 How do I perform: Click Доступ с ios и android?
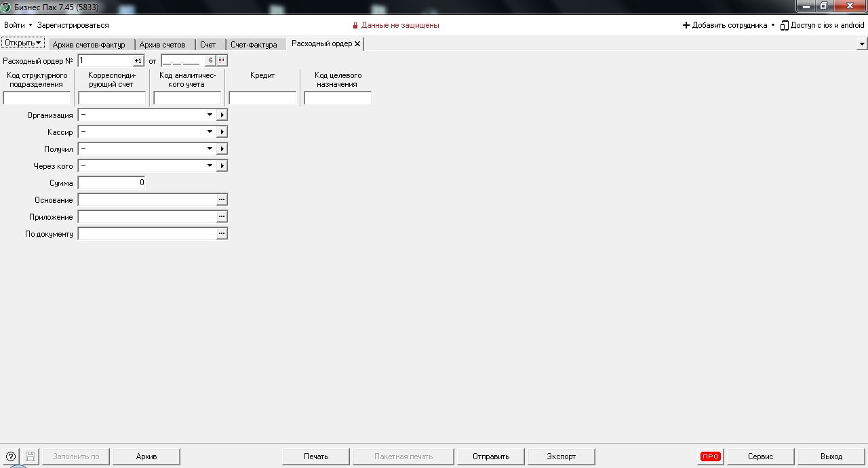pyautogui.click(x=827, y=25)
